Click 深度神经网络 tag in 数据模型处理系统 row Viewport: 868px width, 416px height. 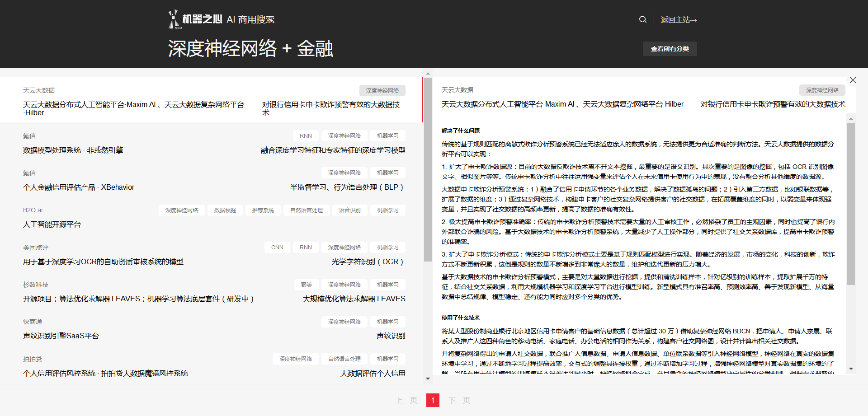pyautogui.click(x=344, y=136)
